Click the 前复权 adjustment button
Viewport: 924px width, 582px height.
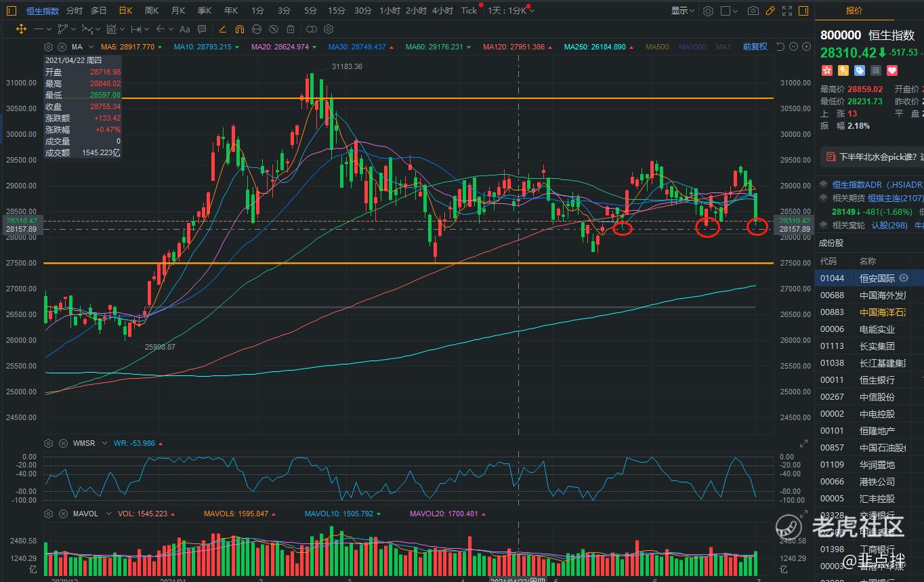pos(755,47)
